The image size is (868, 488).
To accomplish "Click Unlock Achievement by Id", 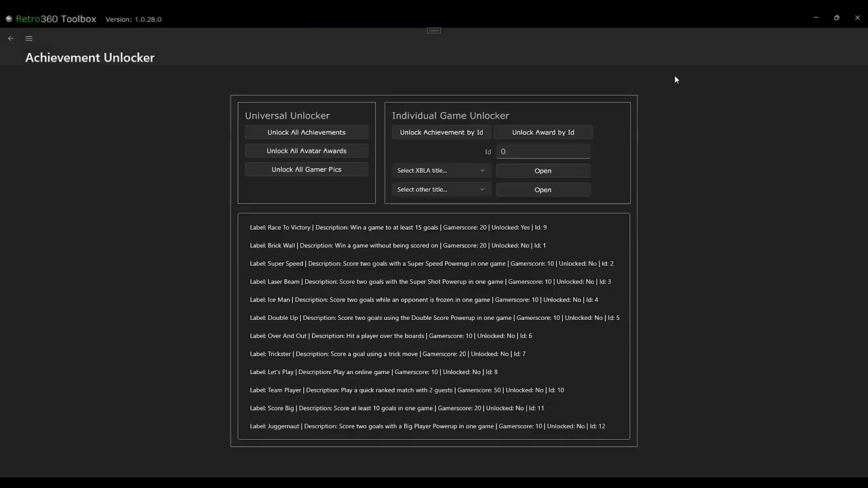I will [441, 132].
